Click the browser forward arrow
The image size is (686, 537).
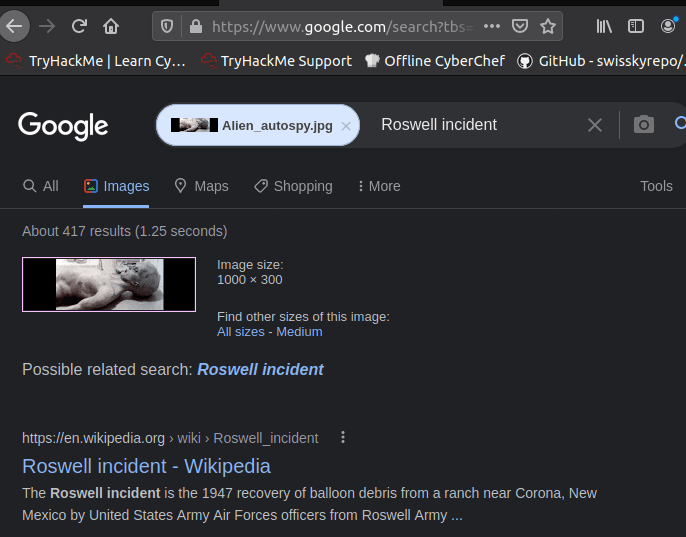(x=47, y=26)
